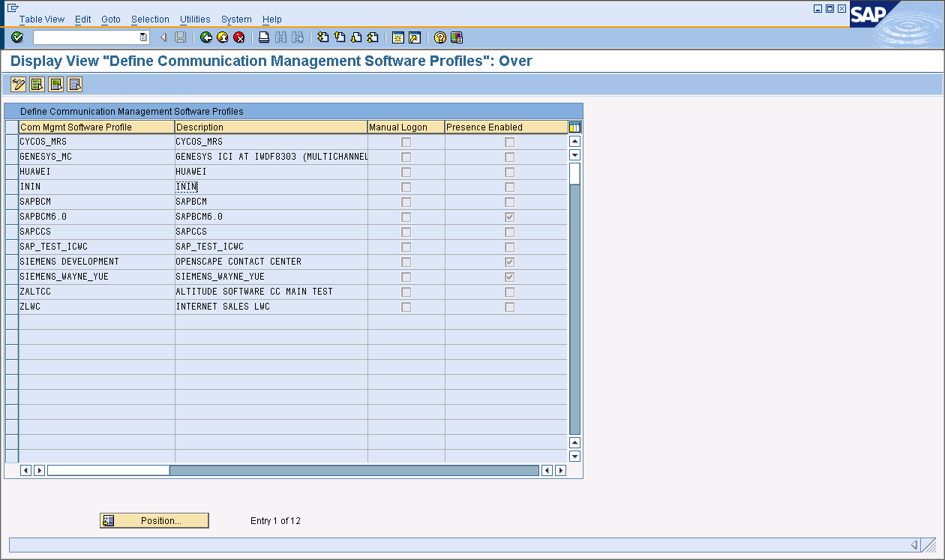Screen dimensions: 945x560
Task: Enable Manual Logon for the HUAWEI profile
Action: click(x=406, y=172)
